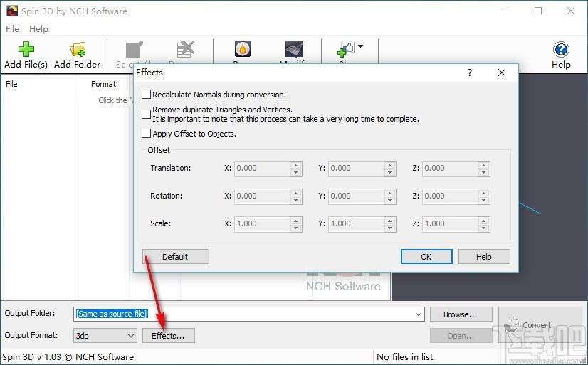This screenshot has height=365, width=588.
Task: Increase Scale X with up spinner
Action: (x=296, y=221)
